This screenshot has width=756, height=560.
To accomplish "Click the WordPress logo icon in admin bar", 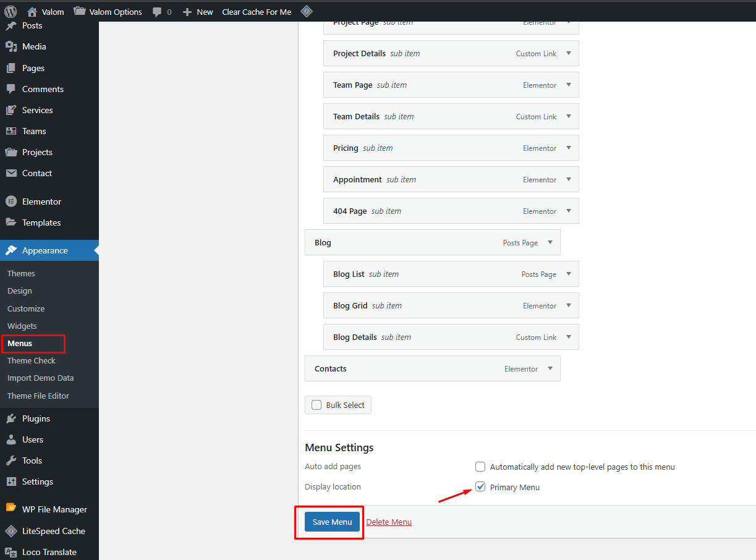I will (11, 11).
